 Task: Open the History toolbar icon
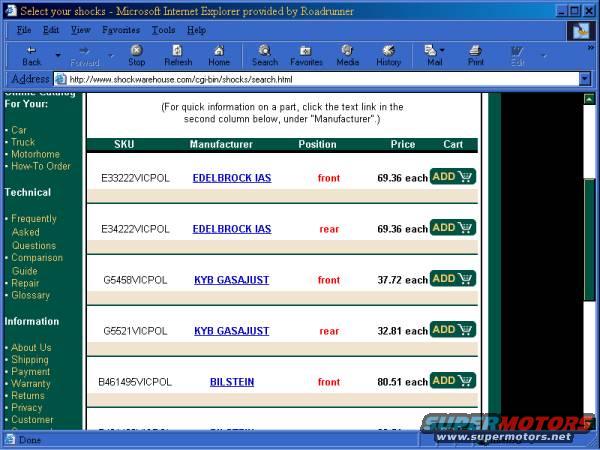coord(388,54)
